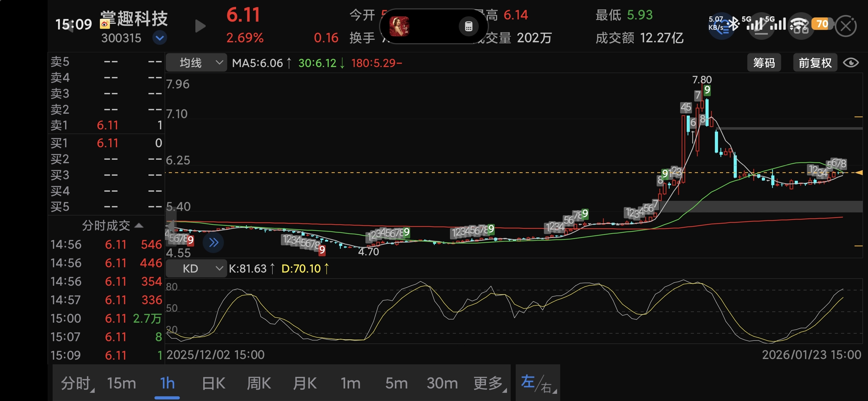Open 更多 timeframe options

pyautogui.click(x=489, y=383)
